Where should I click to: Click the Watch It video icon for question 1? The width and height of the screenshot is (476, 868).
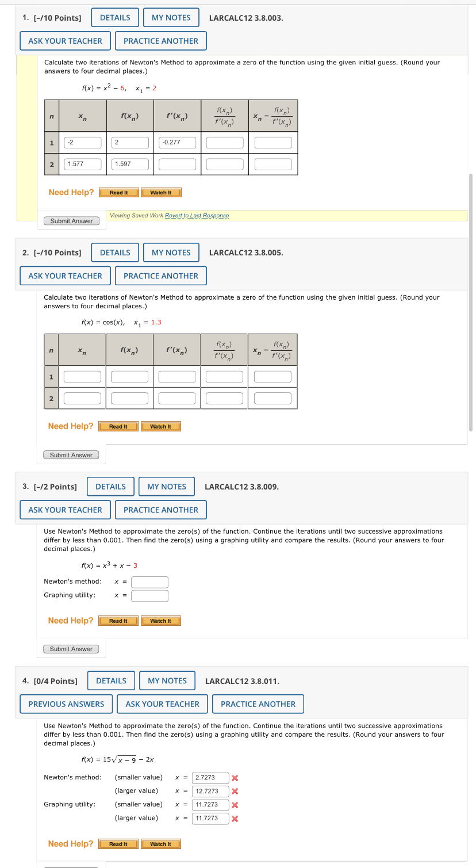click(x=161, y=192)
